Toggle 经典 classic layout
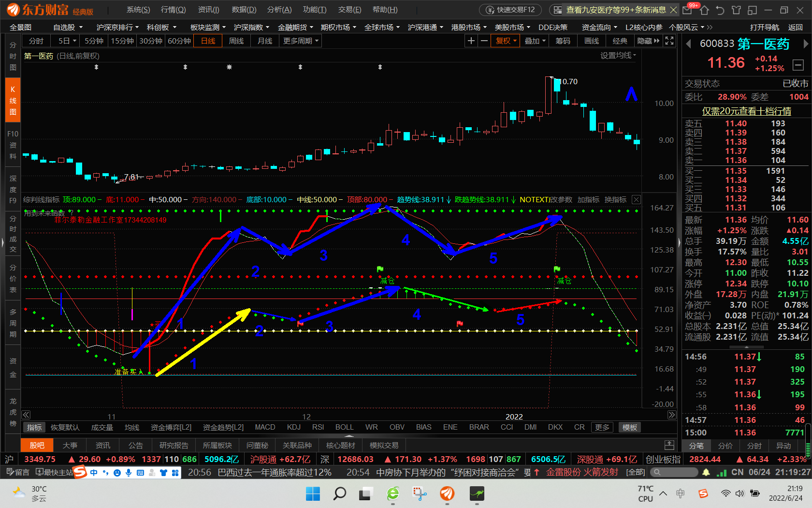 [x=620, y=41]
